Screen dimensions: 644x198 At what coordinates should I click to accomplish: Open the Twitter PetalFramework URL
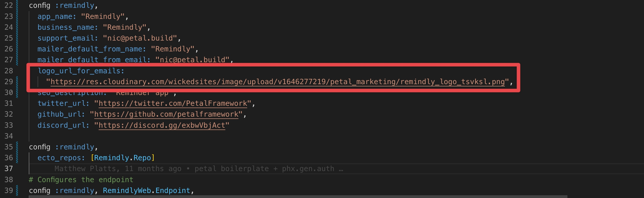pyautogui.click(x=173, y=103)
